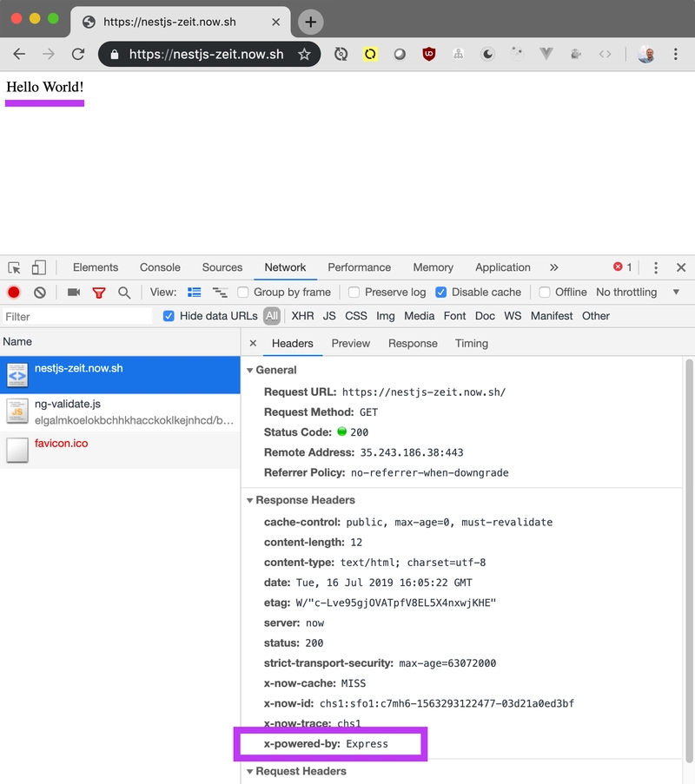Open the No throttling dropdown

click(626, 292)
